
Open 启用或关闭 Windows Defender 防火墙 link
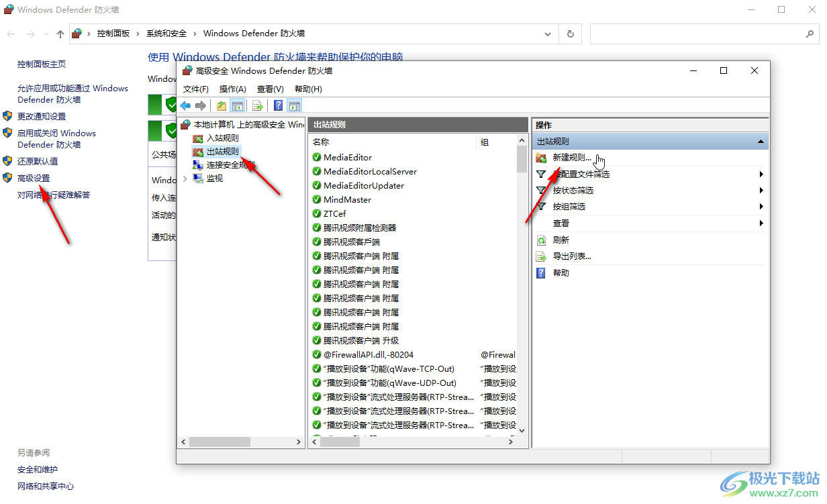pos(56,139)
